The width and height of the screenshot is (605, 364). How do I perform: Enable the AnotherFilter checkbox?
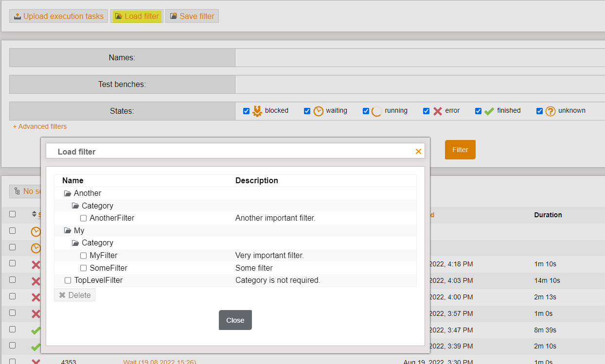click(83, 218)
